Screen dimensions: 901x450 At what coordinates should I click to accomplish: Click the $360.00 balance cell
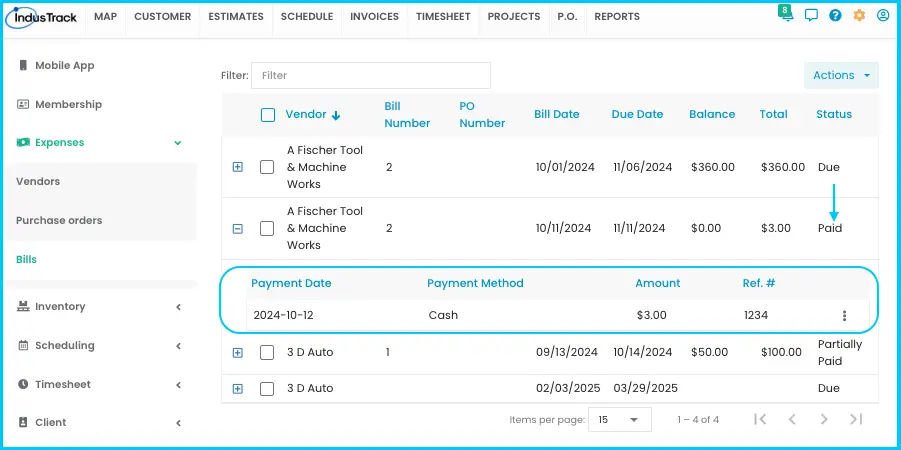click(x=713, y=167)
